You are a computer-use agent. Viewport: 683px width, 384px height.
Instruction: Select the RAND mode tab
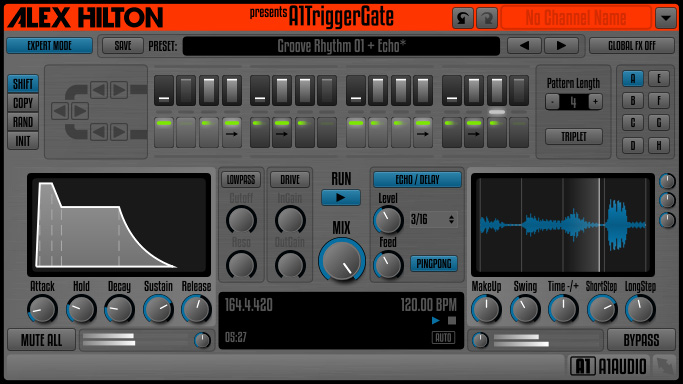click(x=23, y=122)
